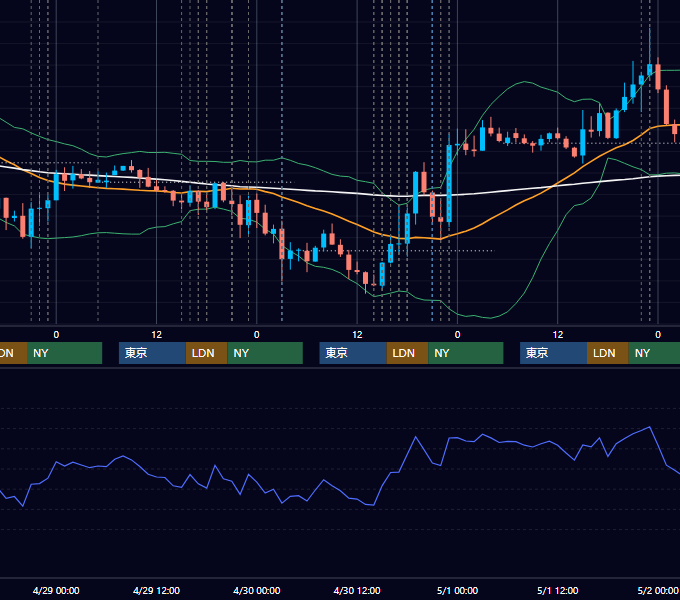The height and width of the screenshot is (600, 680).
Task: Click the NY session block spanning 5/1 00:00
Action: tap(466, 353)
